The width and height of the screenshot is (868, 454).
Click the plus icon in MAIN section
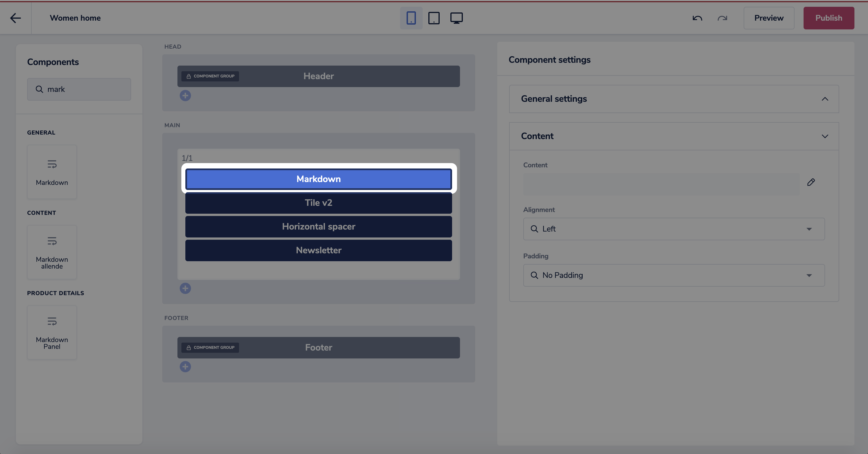pyautogui.click(x=185, y=288)
